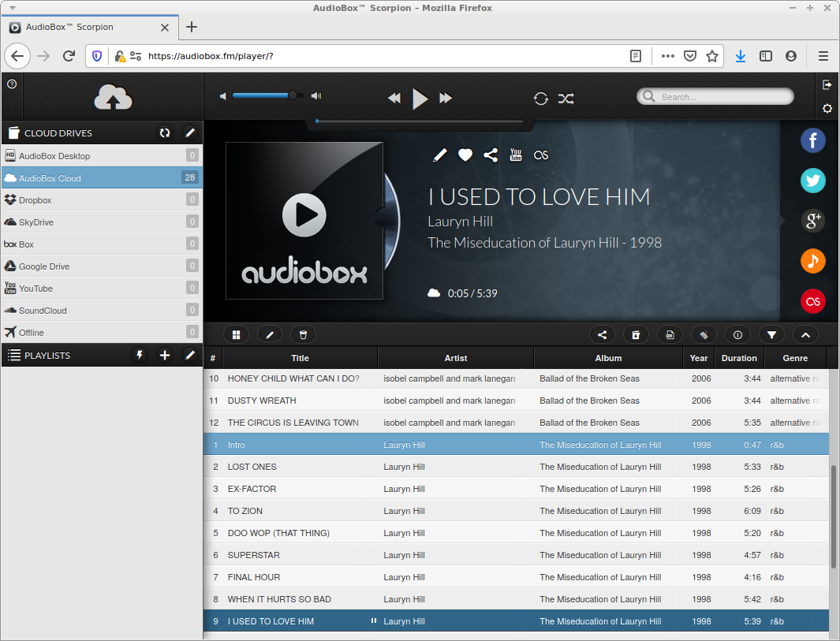Click the orange music note icon
The height and width of the screenshot is (641, 840).
812,261
